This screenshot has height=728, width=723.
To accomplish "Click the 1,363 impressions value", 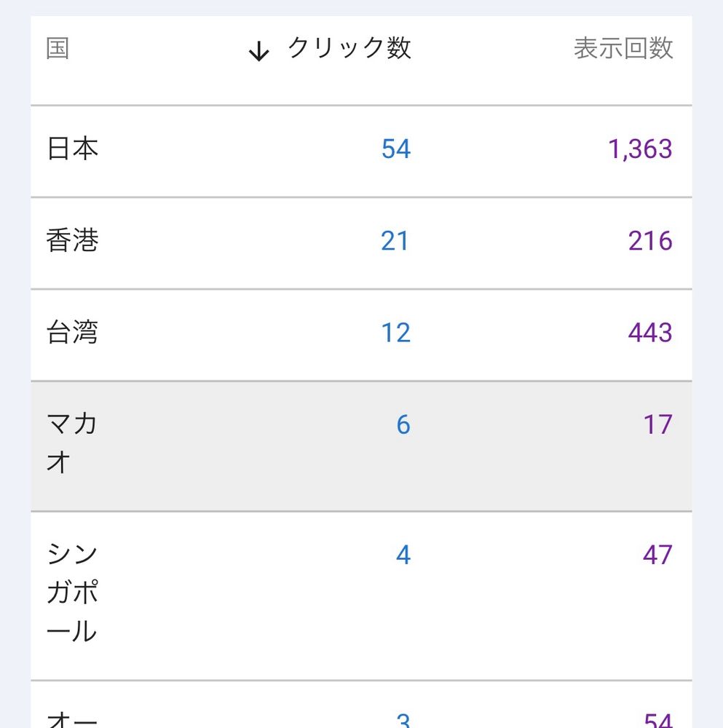I will click(640, 149).
